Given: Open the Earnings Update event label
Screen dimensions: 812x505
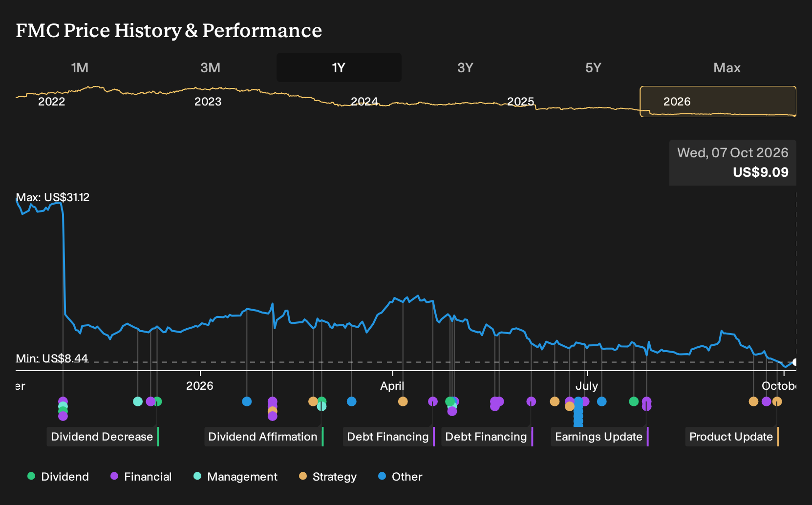Looking at the screenshot, I should 600,437.
